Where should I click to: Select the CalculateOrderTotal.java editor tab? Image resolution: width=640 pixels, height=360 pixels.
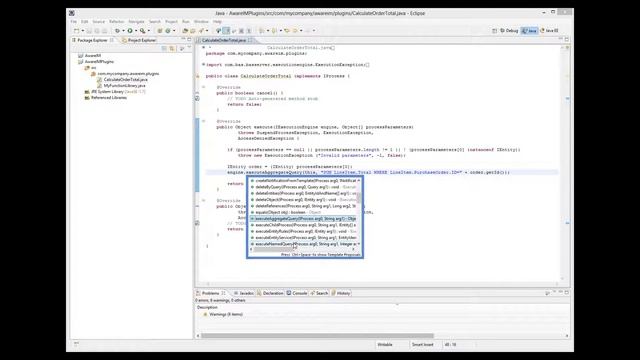[224, 40]
